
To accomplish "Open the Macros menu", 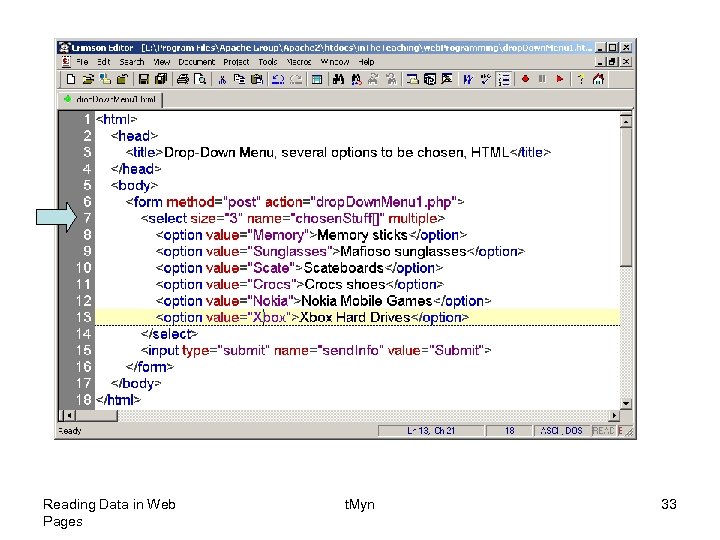I will tap(299, 62).
